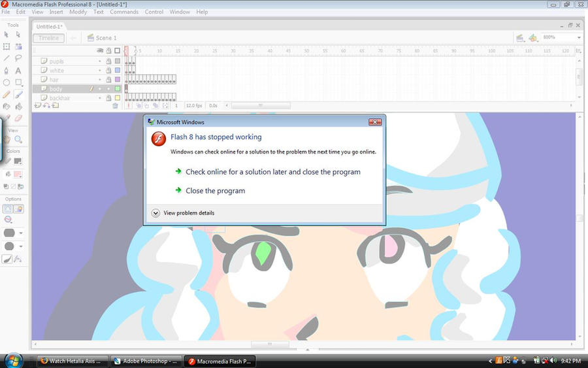
Task: Select the Free Transform tool
Action: (x=7, y=46)
